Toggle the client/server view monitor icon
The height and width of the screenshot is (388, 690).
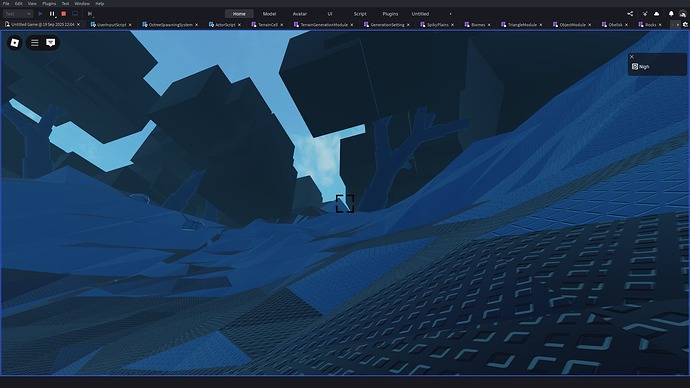tap(75, 14)
